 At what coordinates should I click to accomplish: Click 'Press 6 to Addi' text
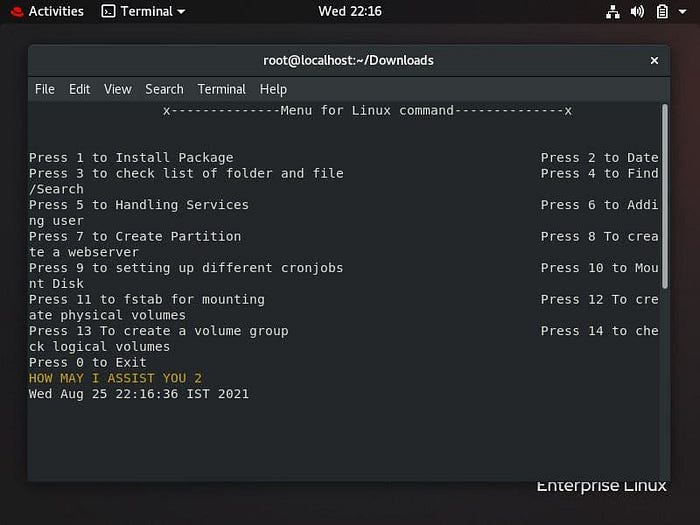coord(600,205)
